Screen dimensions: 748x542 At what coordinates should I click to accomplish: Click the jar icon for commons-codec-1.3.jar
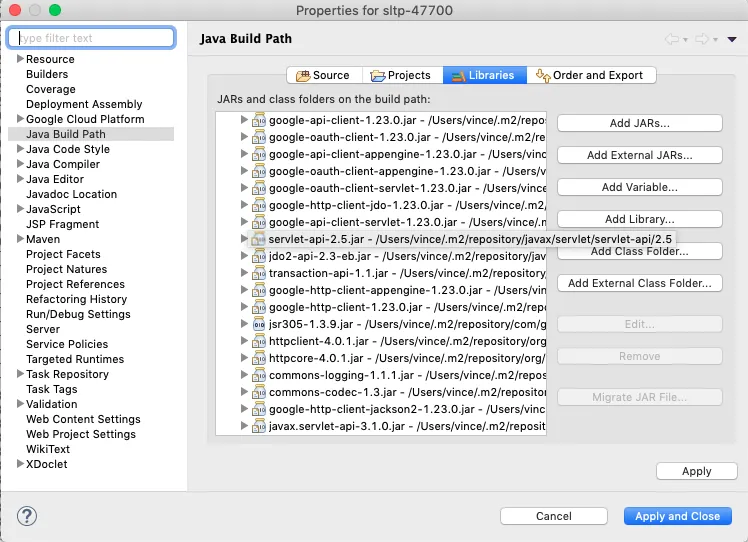(259, 392)
